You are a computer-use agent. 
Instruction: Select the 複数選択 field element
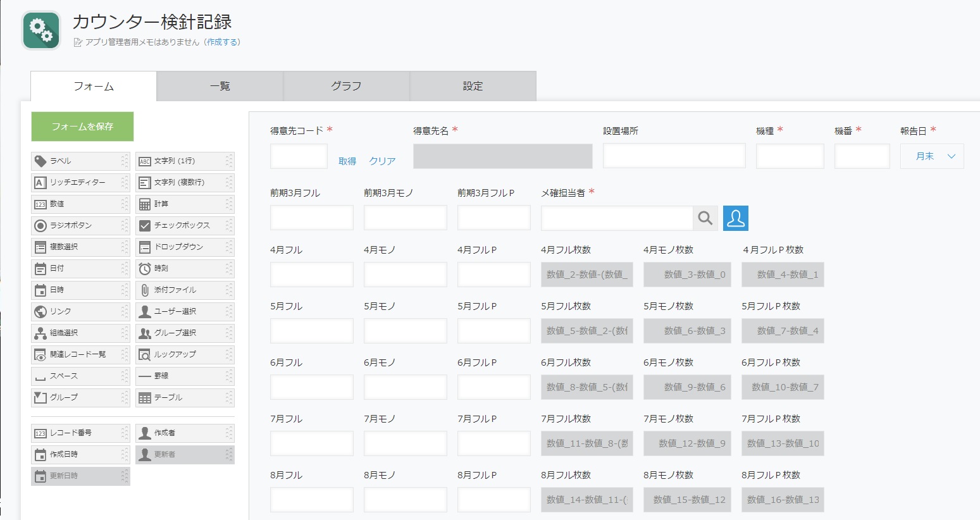pos(80,247)
